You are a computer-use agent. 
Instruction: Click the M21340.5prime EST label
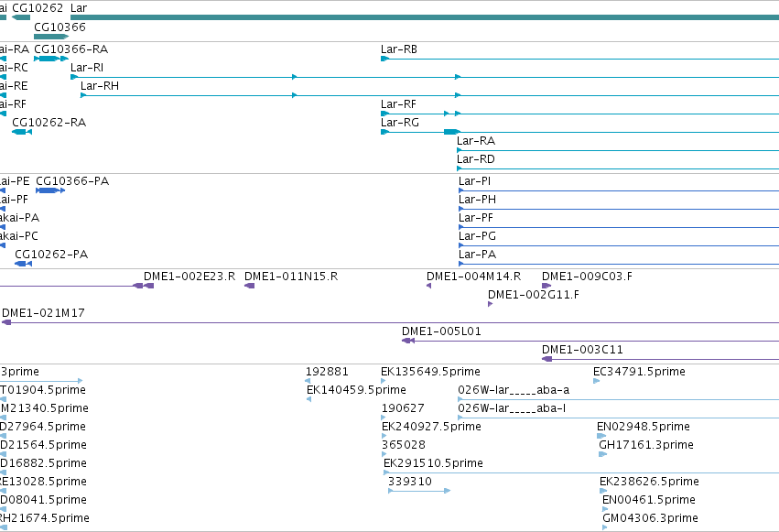44,408
